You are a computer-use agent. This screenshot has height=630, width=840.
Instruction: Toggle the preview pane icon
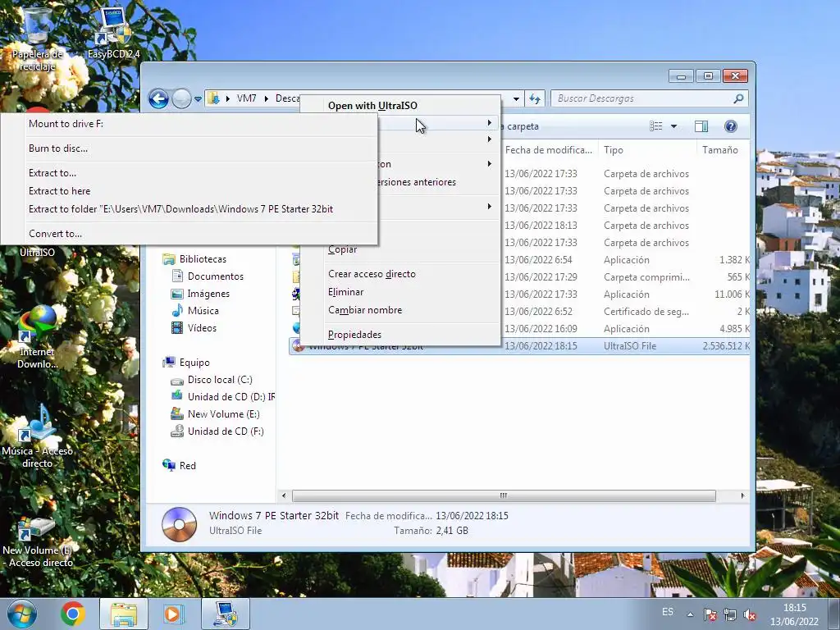pyautogui.click(x=701, y=126)
